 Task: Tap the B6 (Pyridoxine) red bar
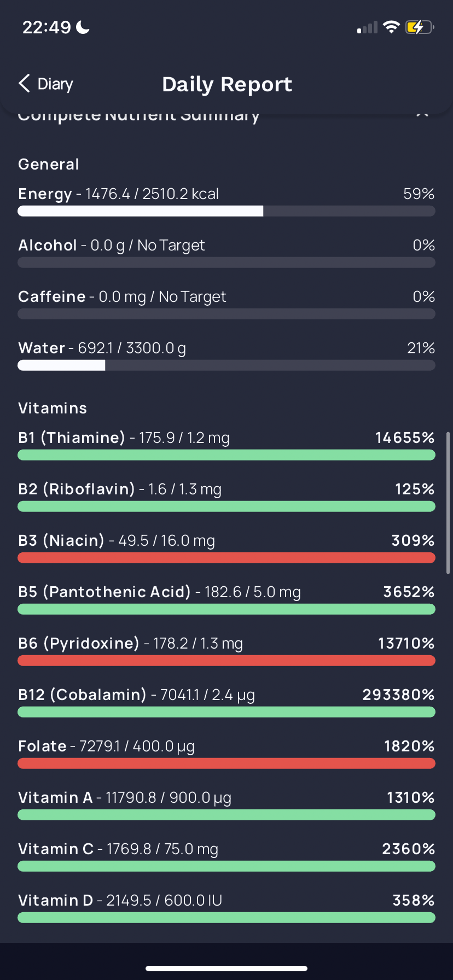[226, 661]
